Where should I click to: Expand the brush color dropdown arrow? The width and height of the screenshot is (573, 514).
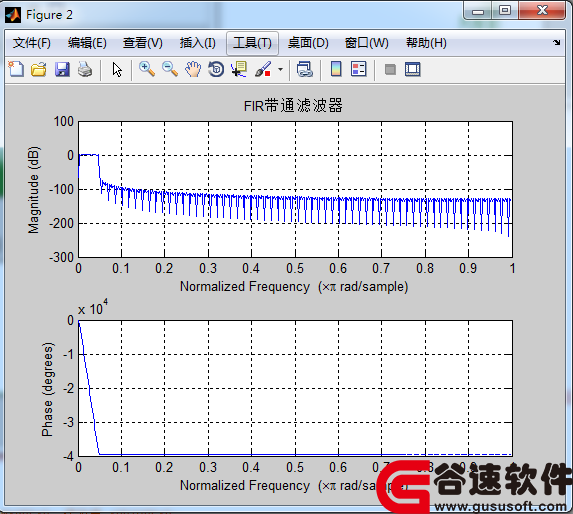pos(280,69)
